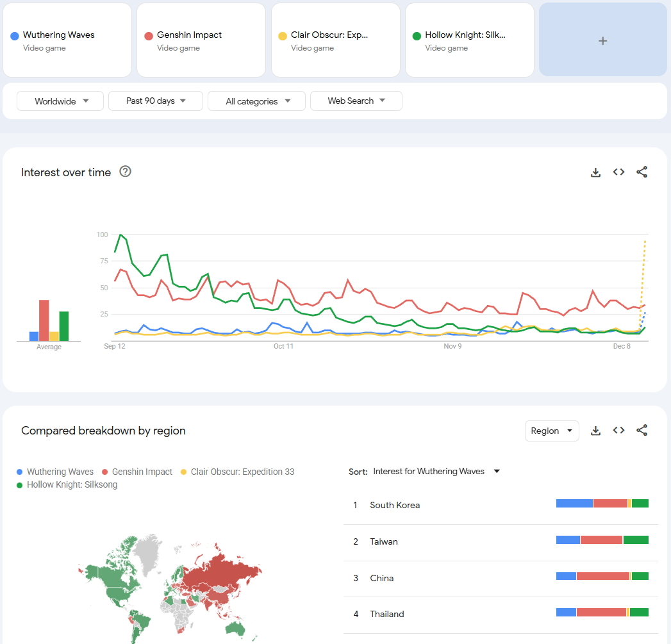Click the yellow dot of Clair Obscur term
The width and height of the screenshot is (671, 644).
pos(283,36)
